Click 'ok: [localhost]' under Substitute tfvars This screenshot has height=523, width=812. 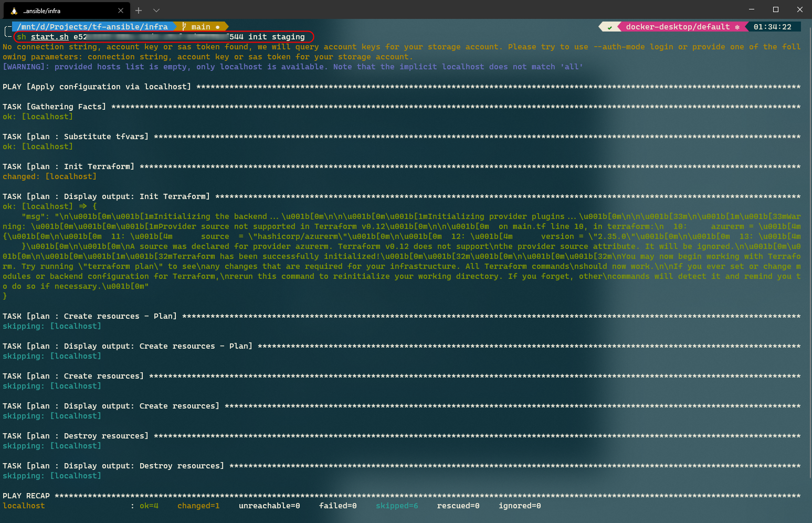click(38, 147)
